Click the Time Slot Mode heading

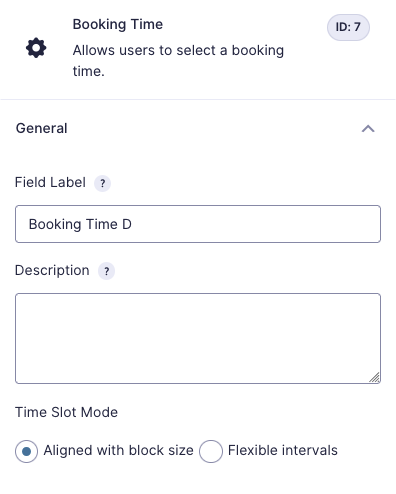(66, 412)
